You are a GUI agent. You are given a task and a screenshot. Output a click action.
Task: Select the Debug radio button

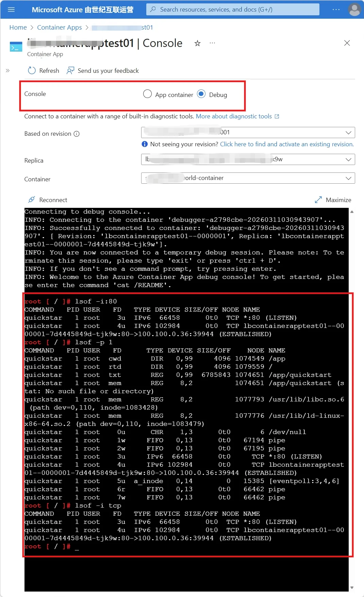pos(201,94)
